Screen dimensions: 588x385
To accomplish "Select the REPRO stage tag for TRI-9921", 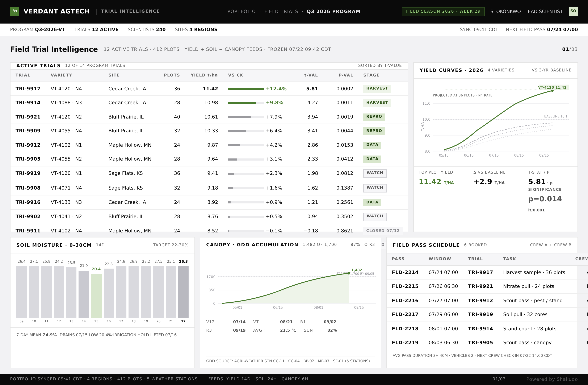I will pyautogui.click(x=374, y=117).
